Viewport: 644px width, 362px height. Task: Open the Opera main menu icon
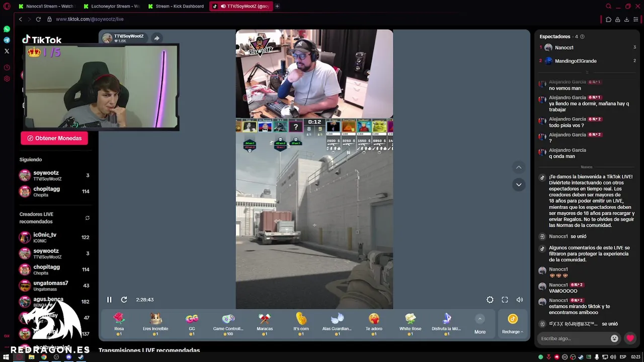click(x=7, y=6)
